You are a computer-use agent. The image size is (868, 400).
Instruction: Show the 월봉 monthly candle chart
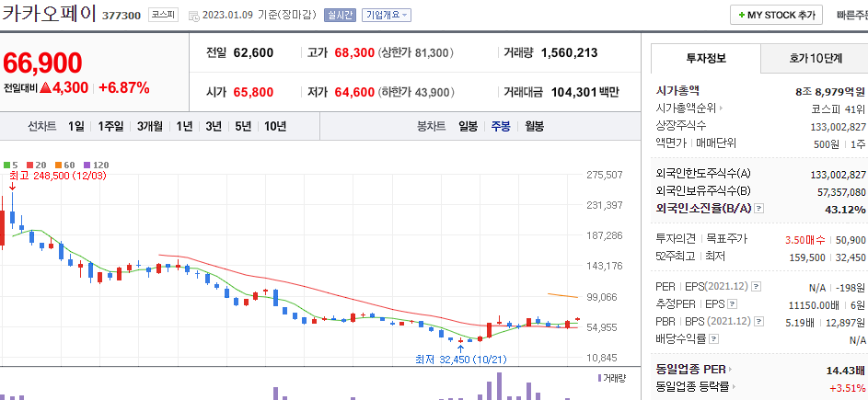click(x=535, y=126)
